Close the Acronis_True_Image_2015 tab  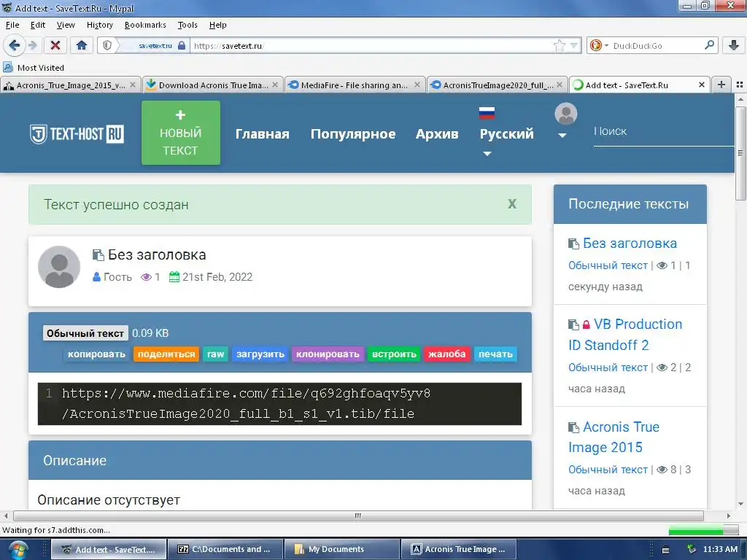pos(133,85)
